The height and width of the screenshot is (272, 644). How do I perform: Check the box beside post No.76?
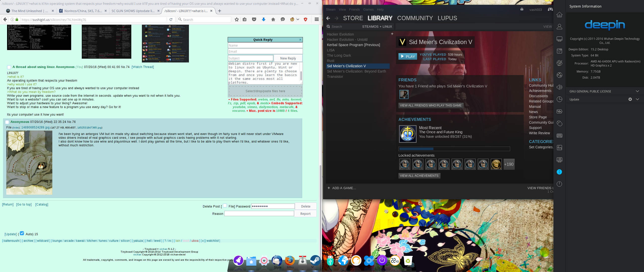(x=7, y=122)
